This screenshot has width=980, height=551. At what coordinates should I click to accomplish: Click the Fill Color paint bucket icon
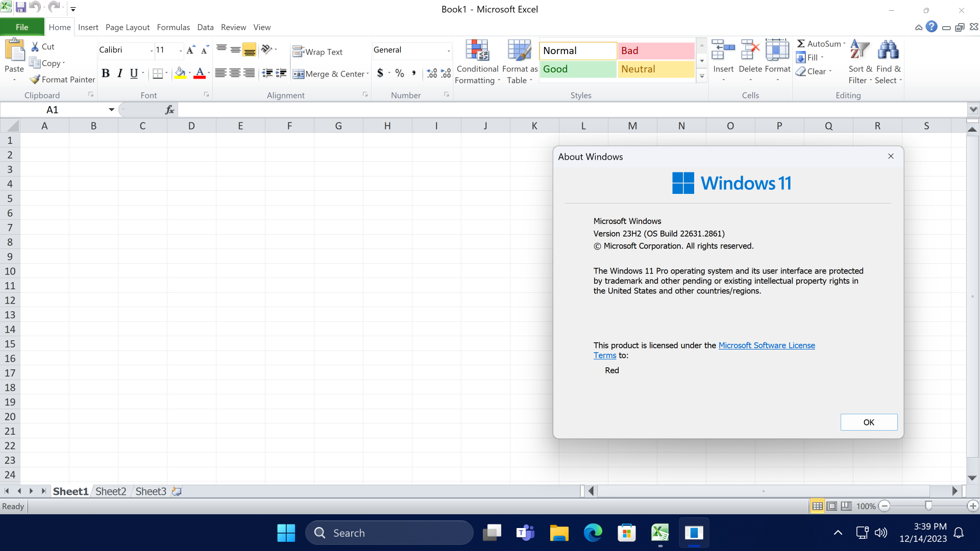tap(180, 73)
